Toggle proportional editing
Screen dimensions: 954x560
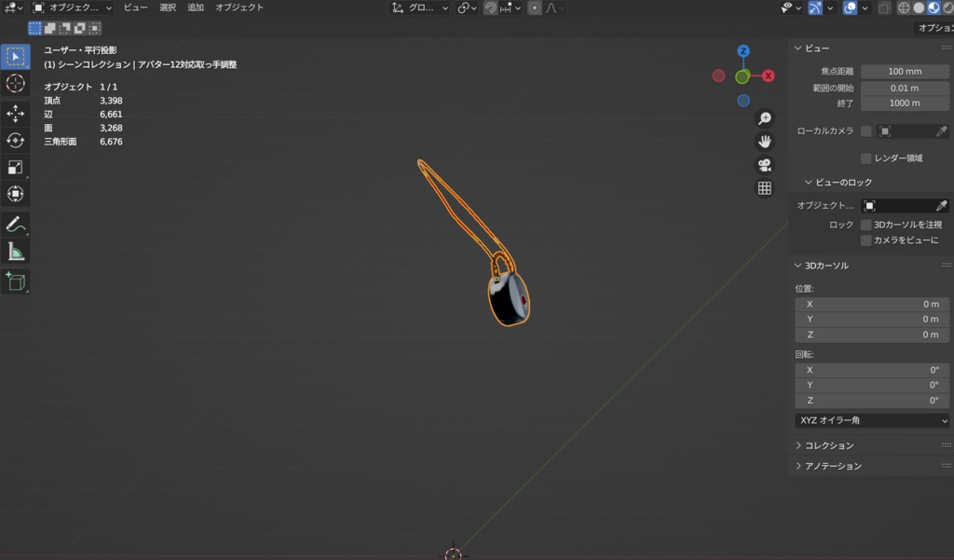click(534, 7)
